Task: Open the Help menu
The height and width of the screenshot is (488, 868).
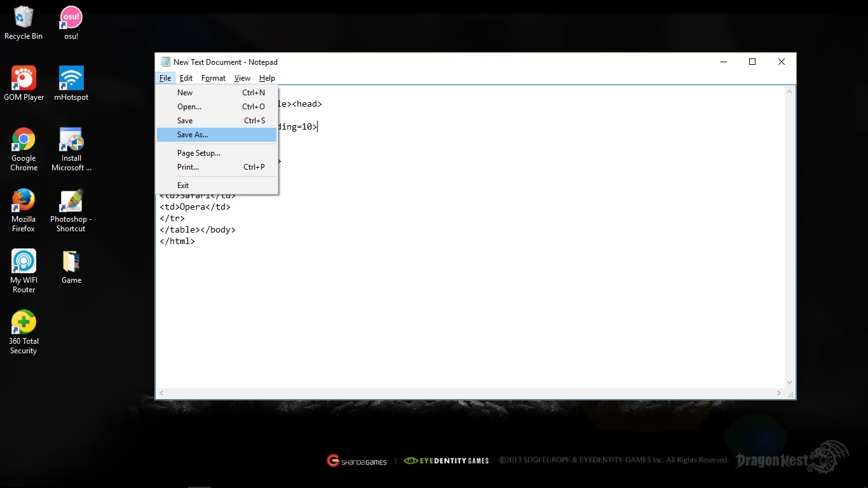Action: (267, 78)
